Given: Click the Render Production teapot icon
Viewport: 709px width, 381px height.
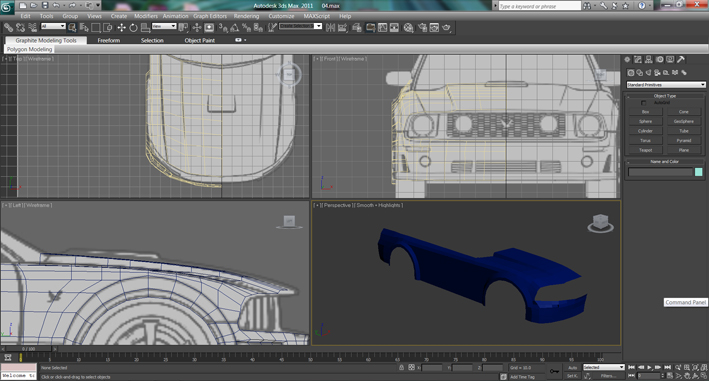Looking at the screenshot, I should (447, 28).
